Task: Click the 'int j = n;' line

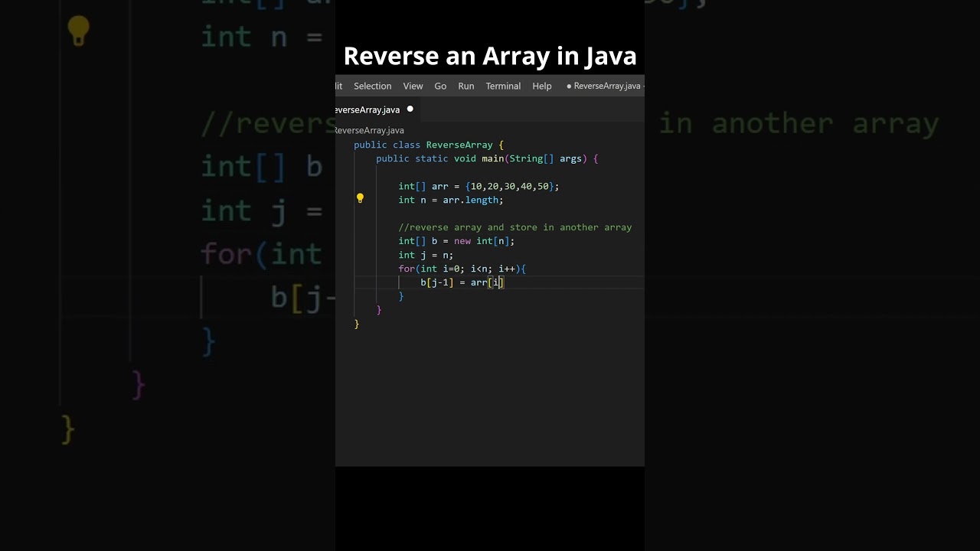Action: pyautogui.click(x=426, y=255)
